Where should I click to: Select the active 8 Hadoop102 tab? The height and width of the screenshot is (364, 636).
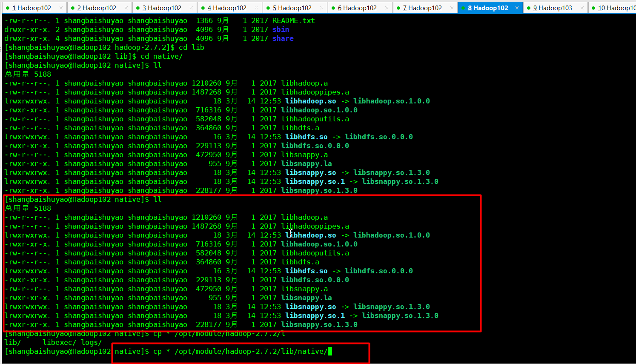490,8
